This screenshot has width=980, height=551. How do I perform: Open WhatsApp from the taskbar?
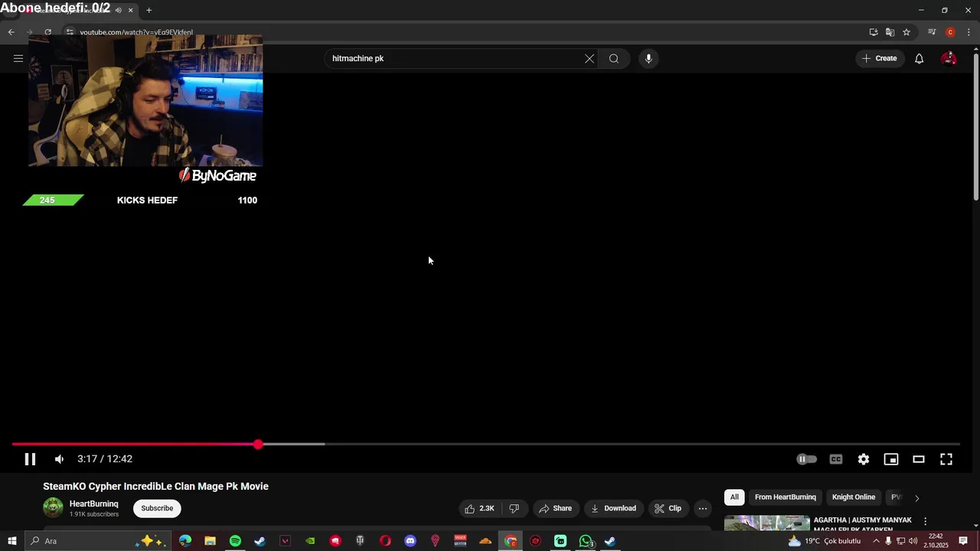(x=586, y=541)
